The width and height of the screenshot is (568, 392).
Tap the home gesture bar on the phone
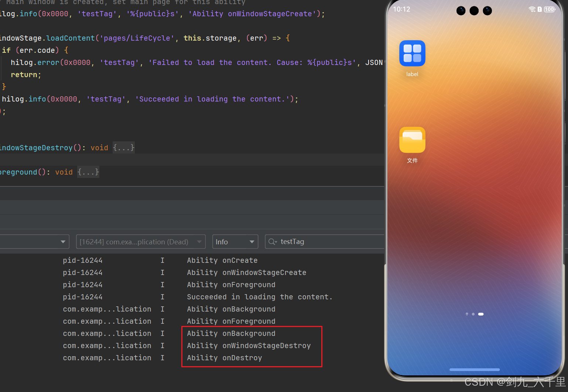475,369
